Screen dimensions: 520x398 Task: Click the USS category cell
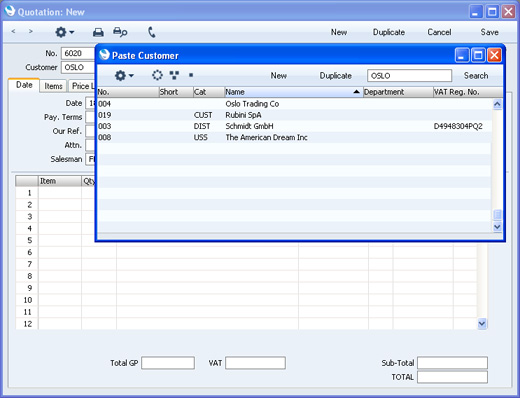200,137
